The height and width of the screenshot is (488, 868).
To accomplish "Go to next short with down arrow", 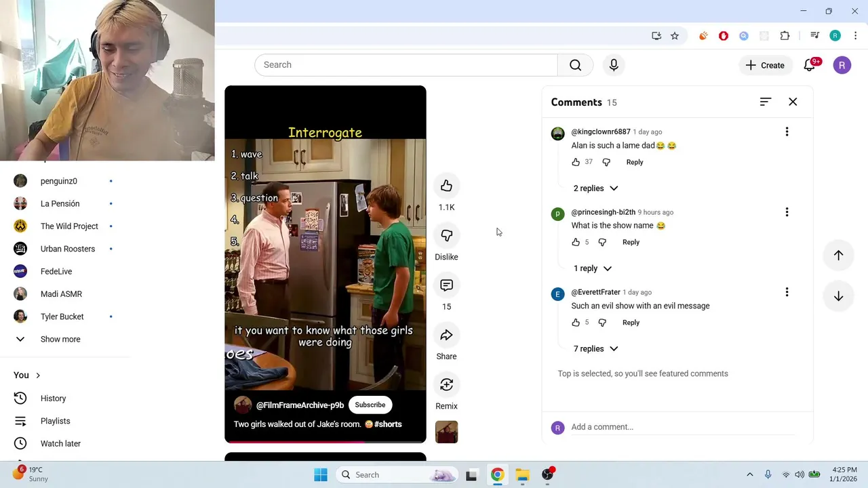I will tap(838, 296).
